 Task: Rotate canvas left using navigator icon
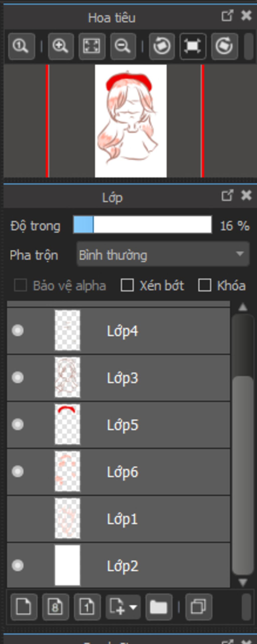click(162, 46)
